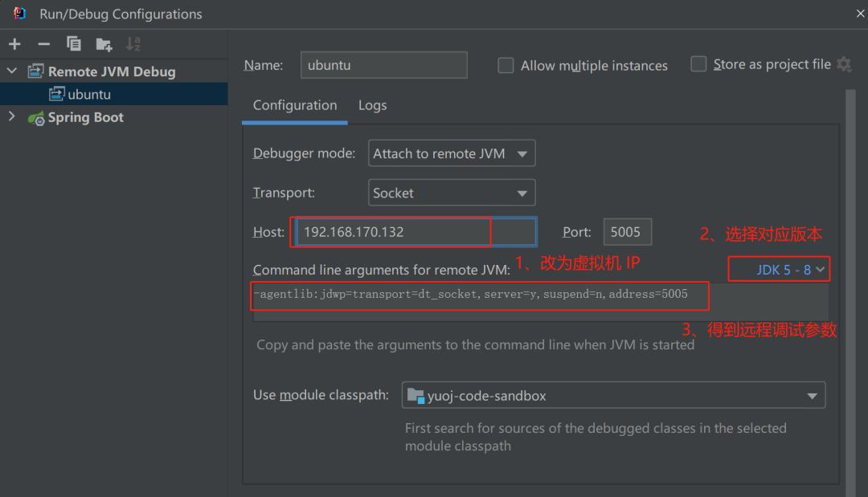The image size is (868, 497).
Task: Click the Spring Boot leaf icon
Action: point(36,118)
